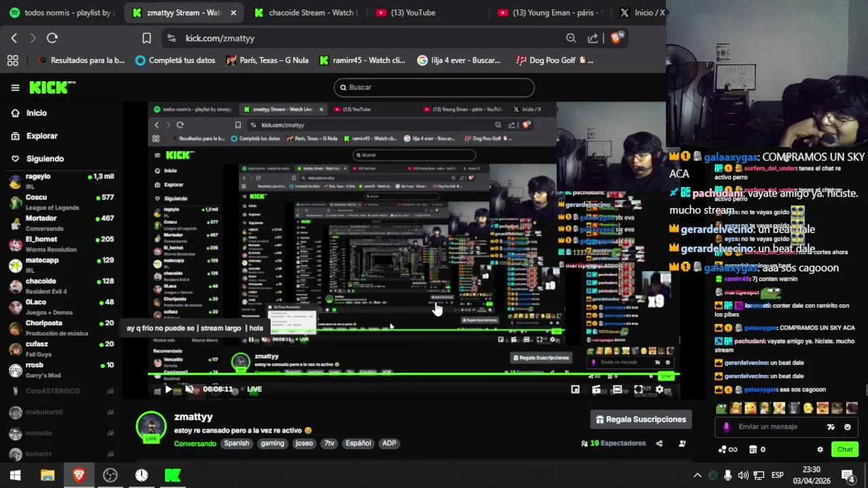The image size is (868, 488).
Task: Open Dog Poo Golf bookmark
Action: click(x=554, y=60)
